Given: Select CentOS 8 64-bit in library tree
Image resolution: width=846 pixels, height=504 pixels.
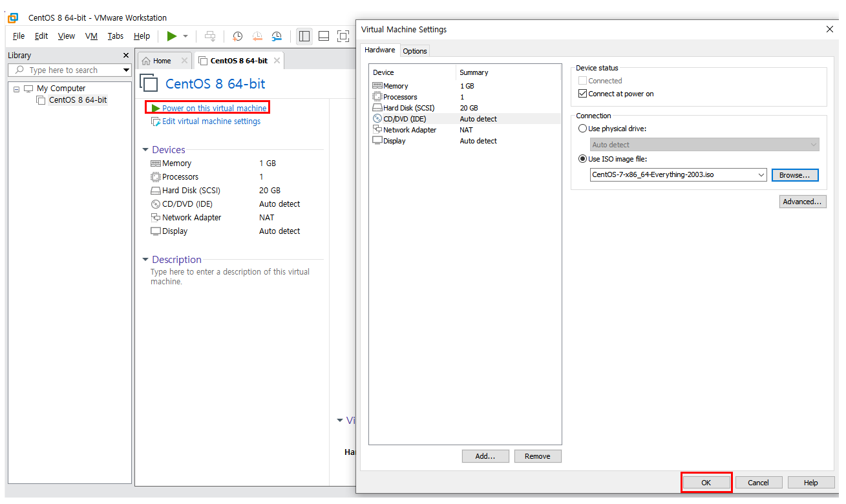Looking at the screenshot, I should [78, 100].
